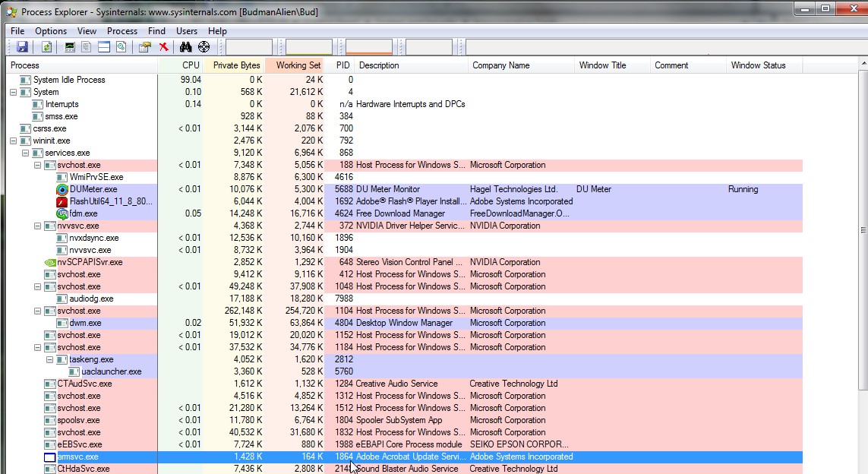The height and width of the screenshot is (474, 868).
Task: Toggle the Show Lower Pane toolbar icon
Action: [x=103, y=47]
